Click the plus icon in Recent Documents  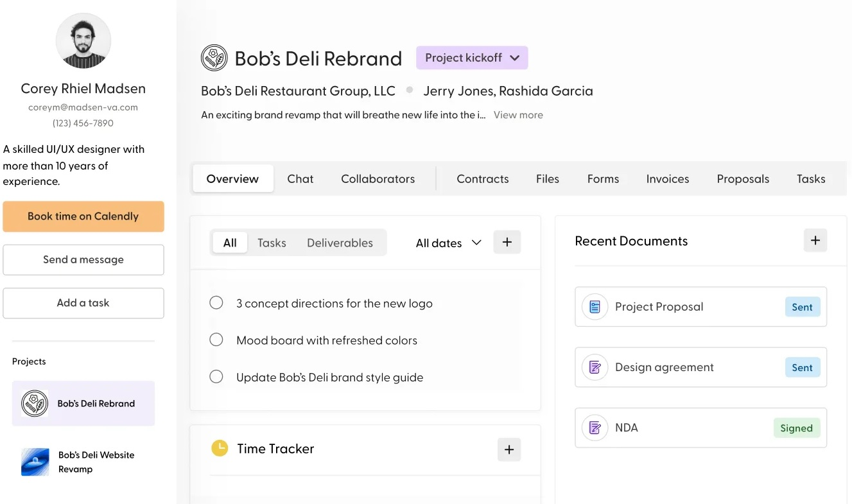[815, 241]
